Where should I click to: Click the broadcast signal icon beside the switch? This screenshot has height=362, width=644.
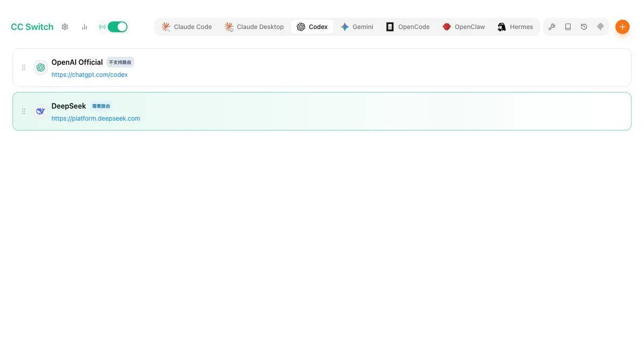[x=102, y=27]
